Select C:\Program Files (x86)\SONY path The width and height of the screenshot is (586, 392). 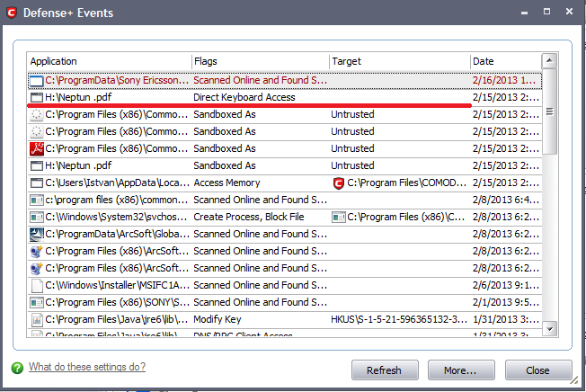[118, 302]
